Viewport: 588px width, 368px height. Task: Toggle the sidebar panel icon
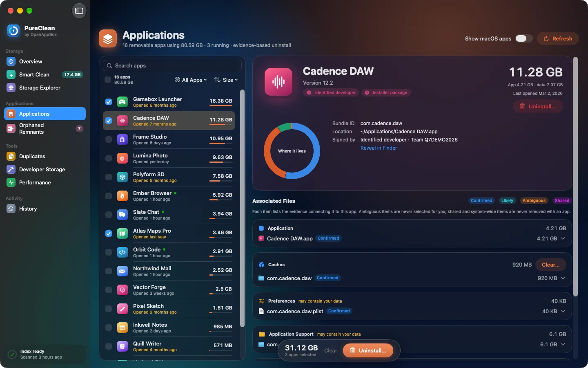[x=79, y=11]
